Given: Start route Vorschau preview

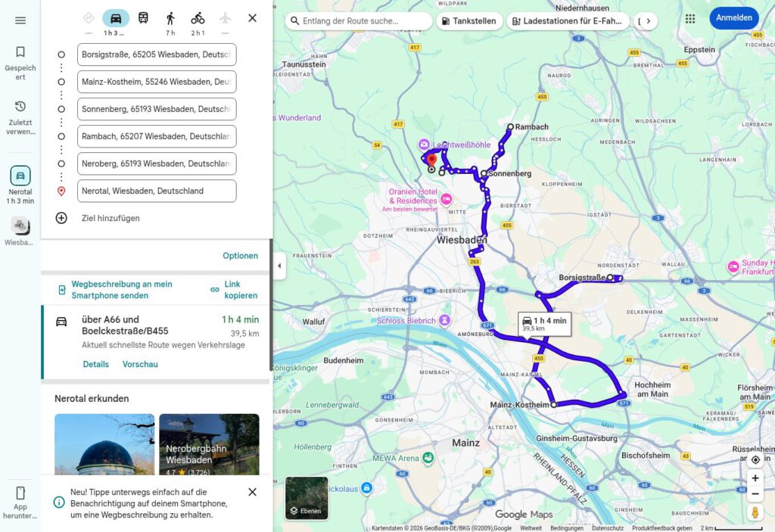Looking at the screenshot, I should (x=140, y=365).
